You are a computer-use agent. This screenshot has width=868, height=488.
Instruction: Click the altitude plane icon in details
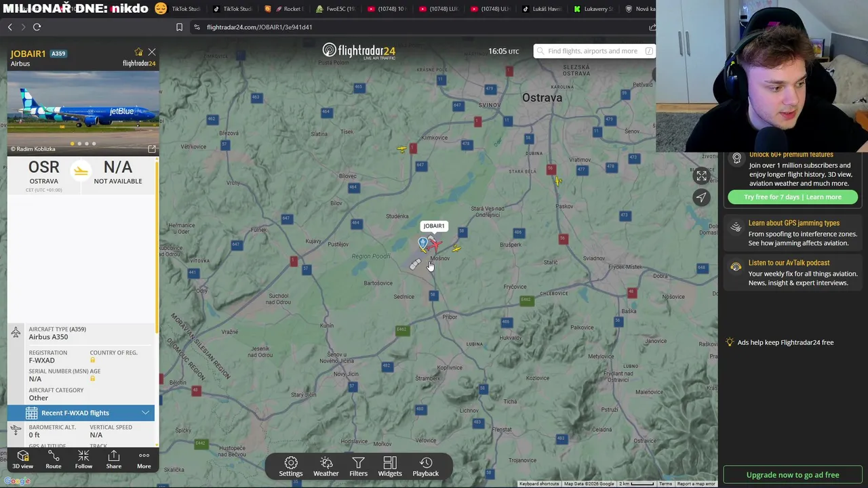click(x=16, y=430)
